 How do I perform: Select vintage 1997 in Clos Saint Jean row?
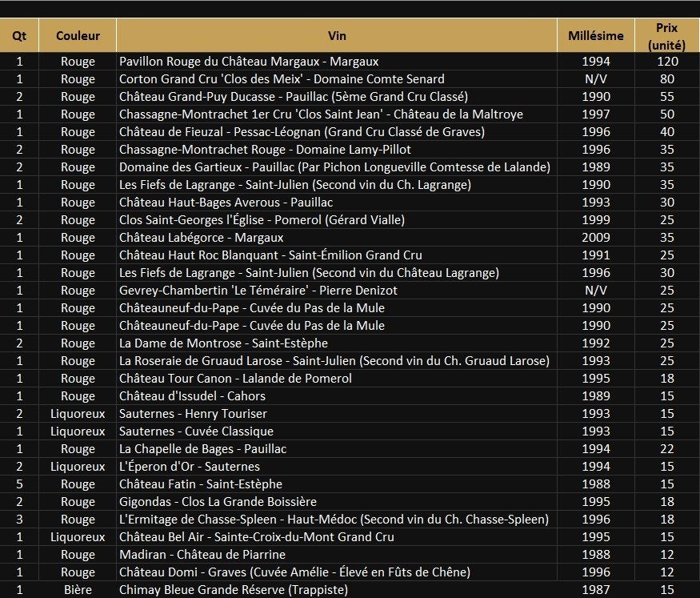(595, 114)
